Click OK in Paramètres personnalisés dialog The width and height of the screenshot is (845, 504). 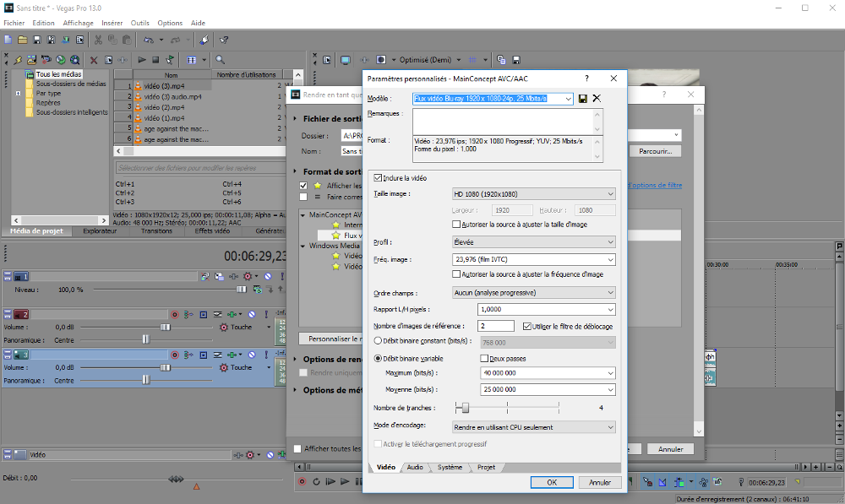(x=552, y=482)
